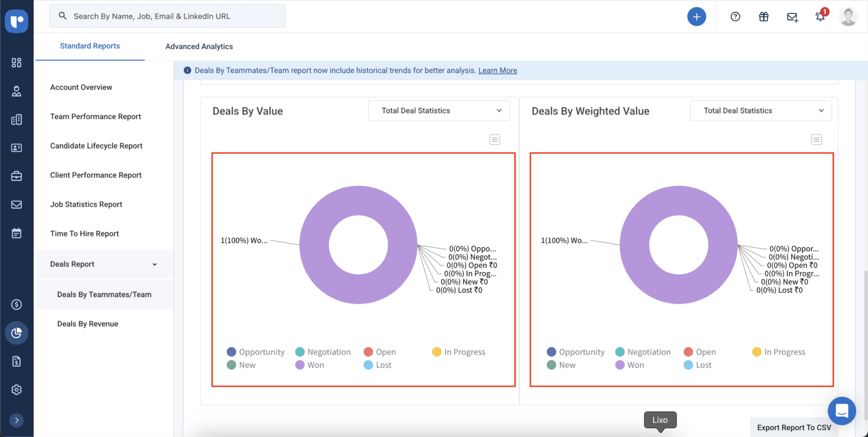Collapse the Deals Report section
The height and width of the screenshot is (437, 868).
(155, 263)
